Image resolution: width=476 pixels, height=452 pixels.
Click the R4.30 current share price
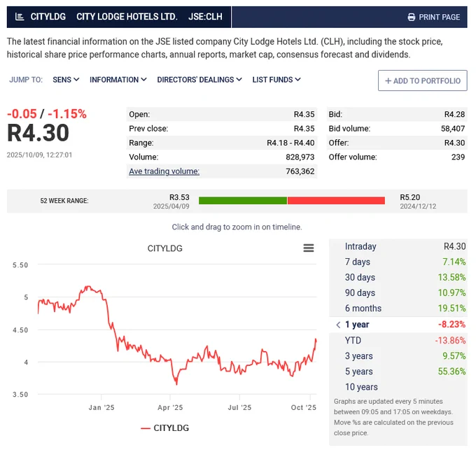38,133
